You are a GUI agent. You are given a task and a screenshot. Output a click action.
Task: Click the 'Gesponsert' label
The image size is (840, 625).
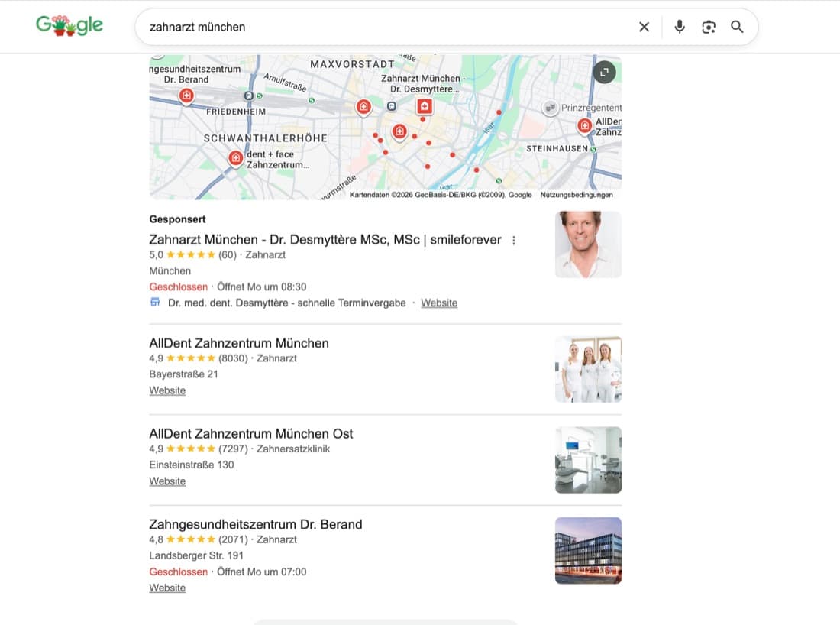click(177, 219)
